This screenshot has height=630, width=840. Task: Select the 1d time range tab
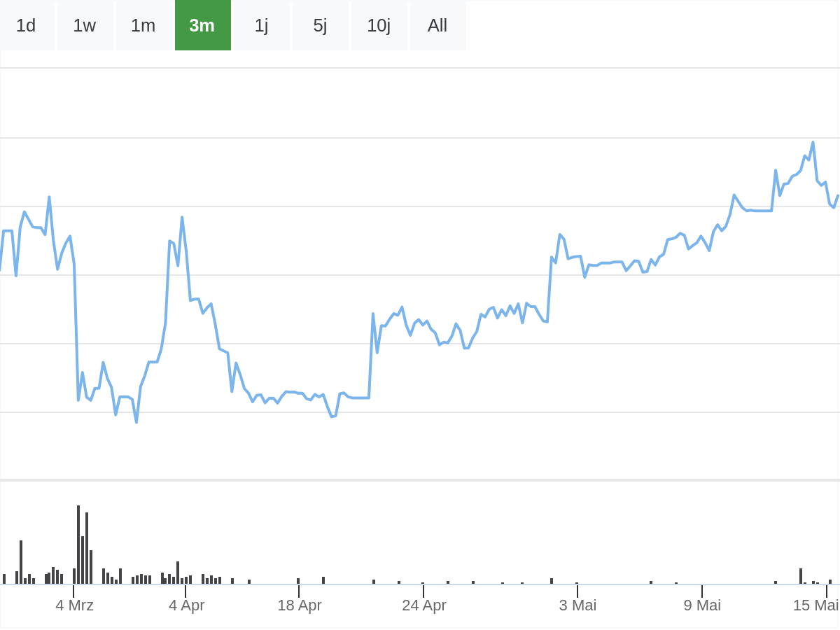tap(27, 25)
